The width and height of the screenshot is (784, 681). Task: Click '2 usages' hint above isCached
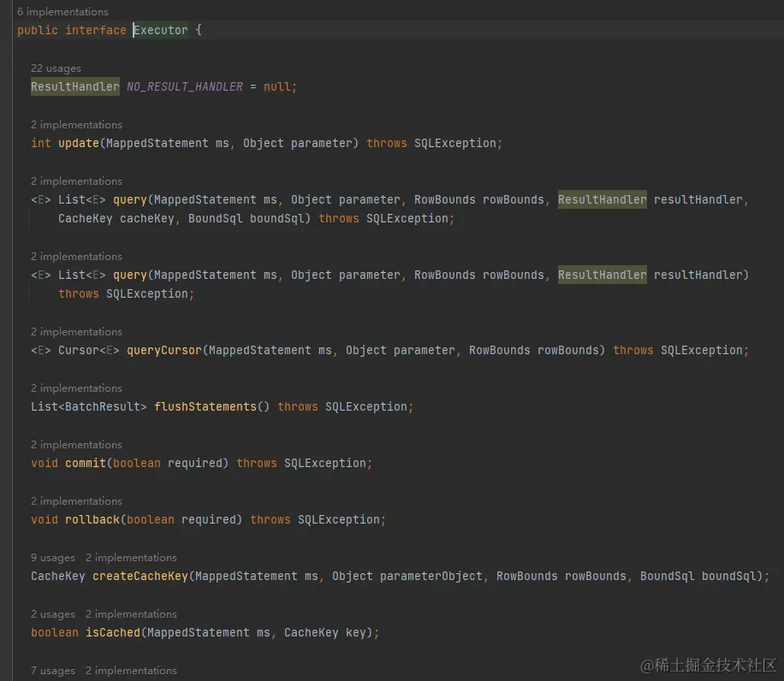[52, 613]
